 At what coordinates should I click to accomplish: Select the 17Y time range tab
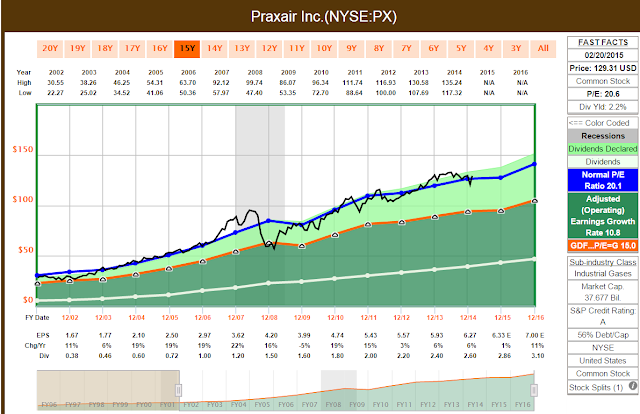click(x=132, y=49)
